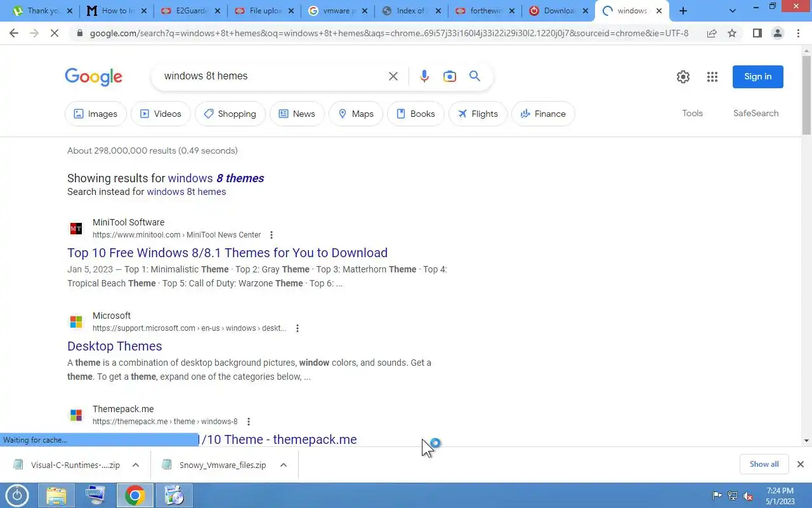Bookmark this page with star icon

click(732, 33)
